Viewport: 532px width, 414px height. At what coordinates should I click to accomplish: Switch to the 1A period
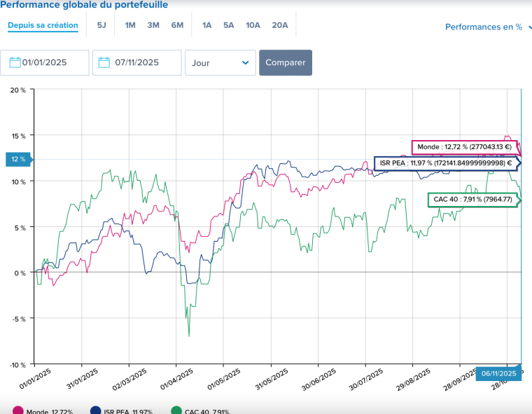click(x=206, y=25)
